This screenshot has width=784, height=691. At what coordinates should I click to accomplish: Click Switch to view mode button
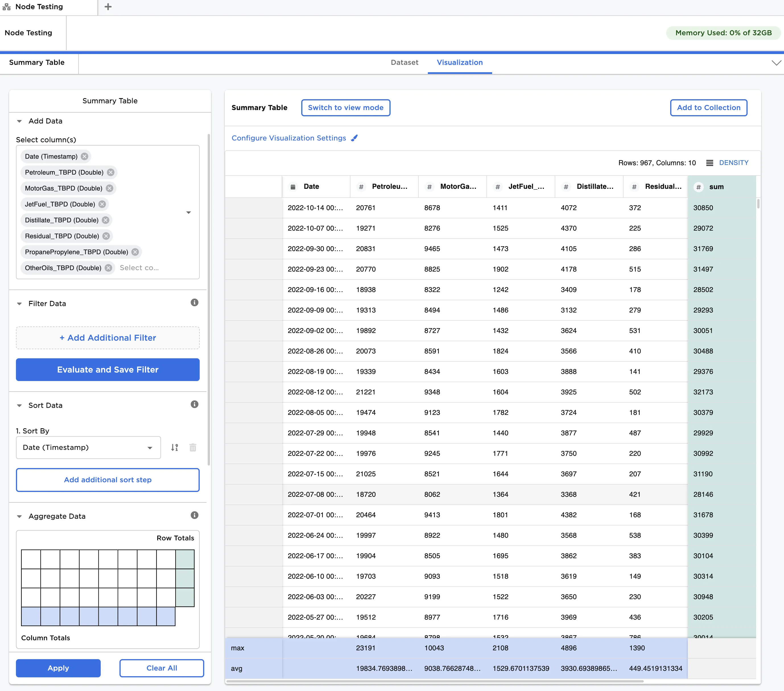346,108
